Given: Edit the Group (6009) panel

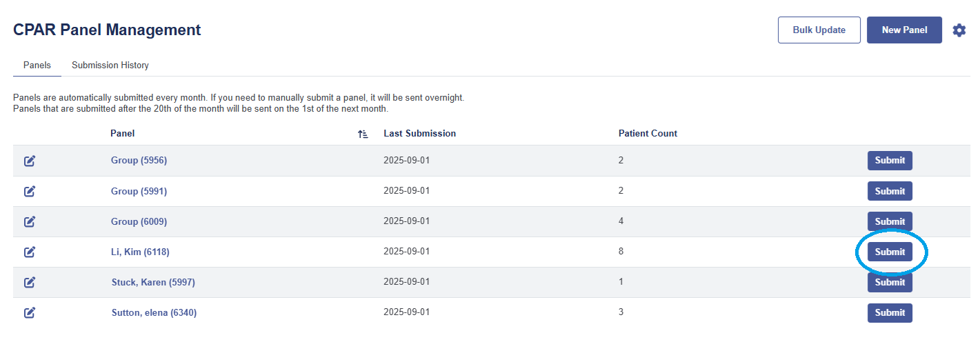Looking at the screenshot, I should point(30,221).
